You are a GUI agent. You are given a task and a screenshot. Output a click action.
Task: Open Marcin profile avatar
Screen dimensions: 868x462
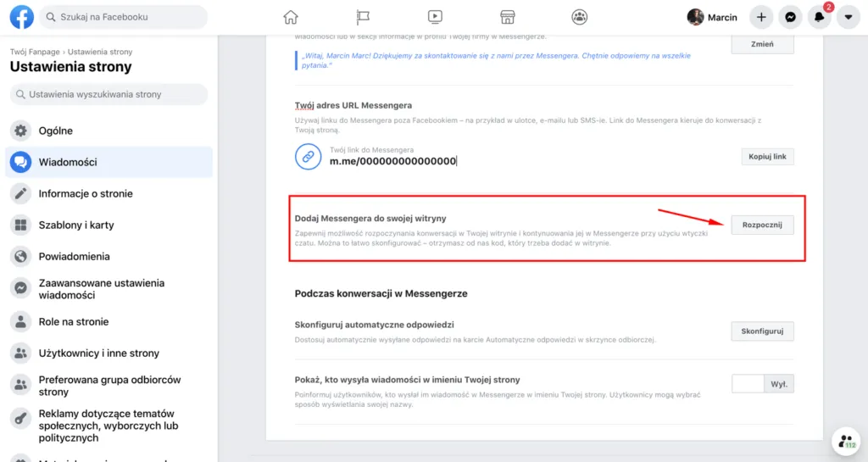pos(695,17)
